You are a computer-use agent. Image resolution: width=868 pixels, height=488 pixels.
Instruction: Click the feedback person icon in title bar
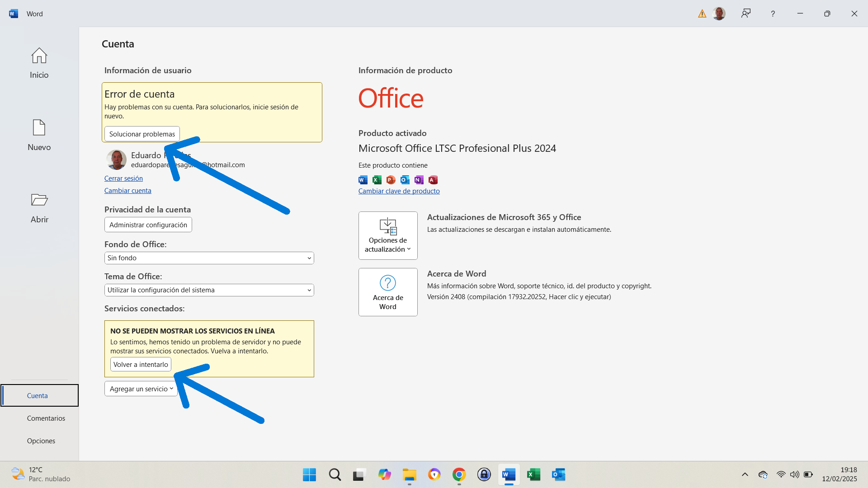pyautogui.click(x=746, y=14)
